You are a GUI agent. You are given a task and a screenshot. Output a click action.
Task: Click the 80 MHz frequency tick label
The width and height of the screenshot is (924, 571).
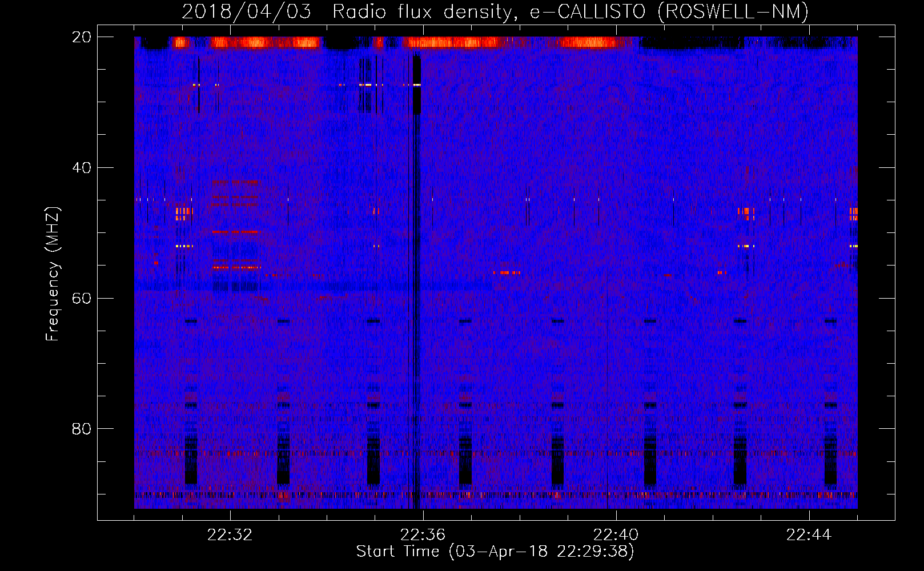pos(81,429)
